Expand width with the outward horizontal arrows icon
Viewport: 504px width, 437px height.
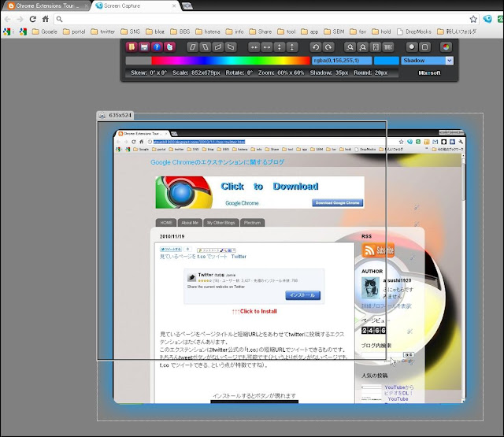(267, 47)
